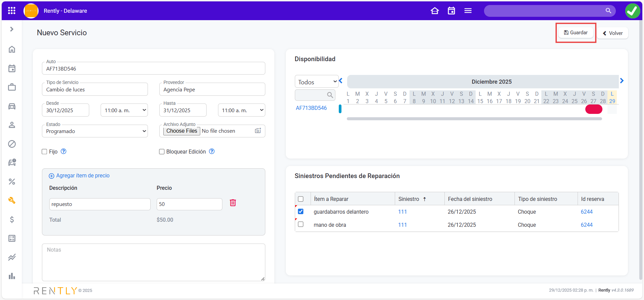Open the wrench maintenance icon in sidebar
The image size is (644, 300).
point(12,201)
